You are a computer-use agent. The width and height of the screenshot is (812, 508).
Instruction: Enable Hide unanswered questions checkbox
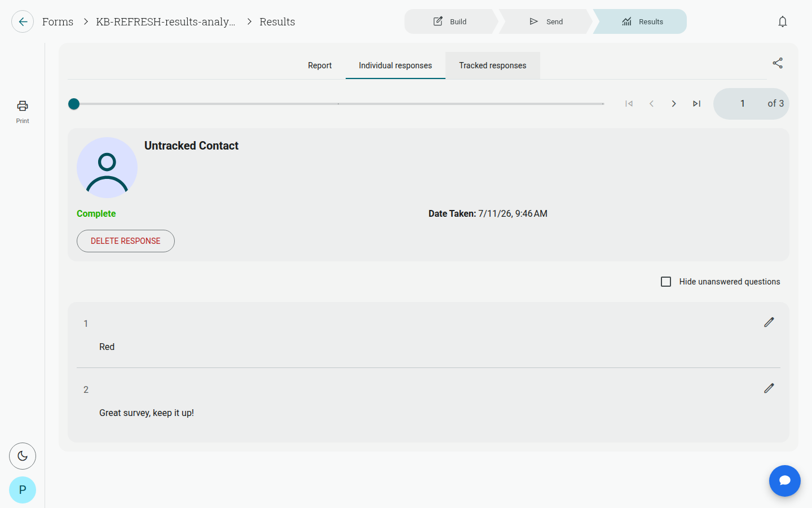click(x=666, y=282)
